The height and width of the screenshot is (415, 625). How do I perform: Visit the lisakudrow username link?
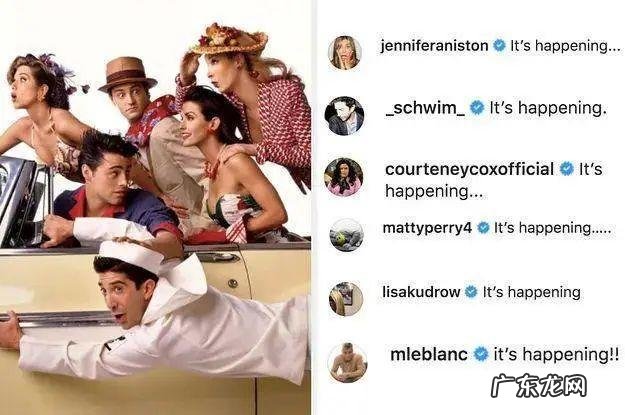click(421, 292)
